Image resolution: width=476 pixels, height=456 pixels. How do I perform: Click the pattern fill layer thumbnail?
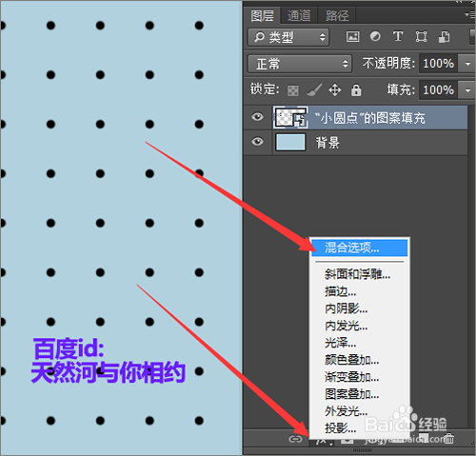290,117
